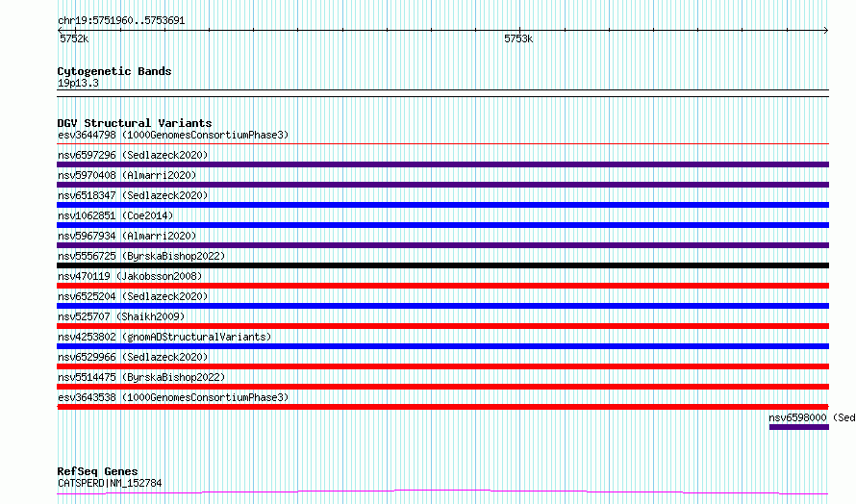Open nsv6597296 (Sedlazeck2020) label
856x504 pixels.
coord(133,155)
